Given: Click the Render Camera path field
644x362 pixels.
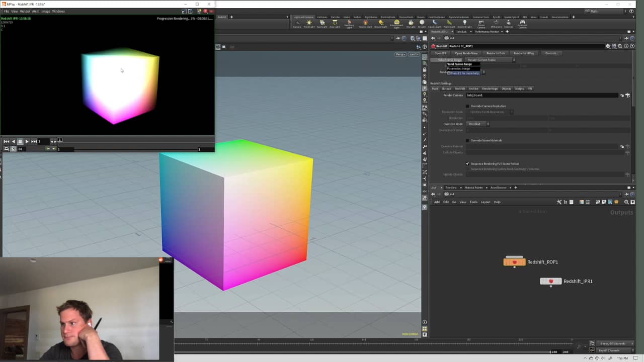Looking at the screenshot, I should pos(542,95).
